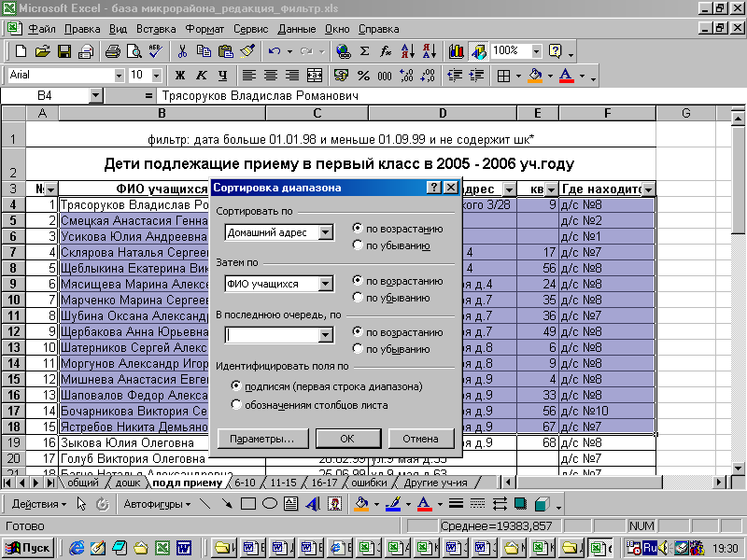Apply line color in drawing toolbar
Viewport: 747px width, 560px height.
tap(393, 503)
